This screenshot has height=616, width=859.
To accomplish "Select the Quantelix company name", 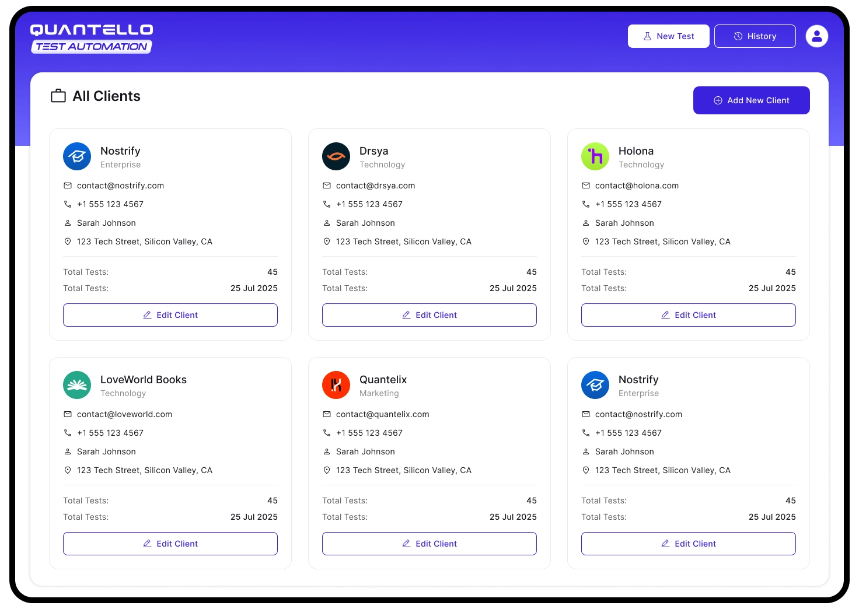I will (x=383, y=380).
